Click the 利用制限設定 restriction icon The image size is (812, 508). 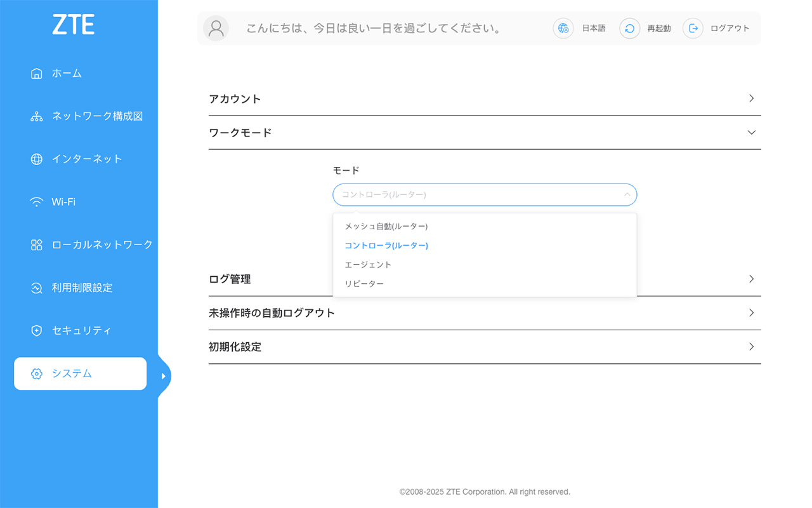(x=36, y=287)
